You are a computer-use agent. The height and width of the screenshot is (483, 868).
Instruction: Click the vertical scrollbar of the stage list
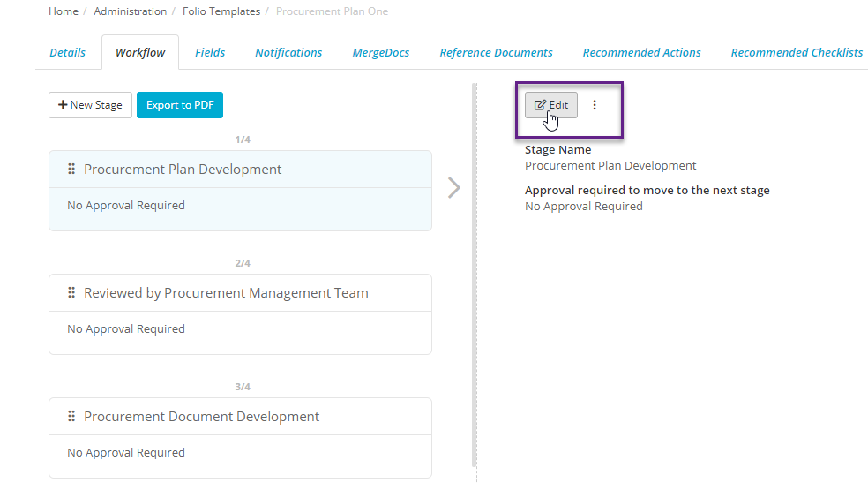click(x=474, y=275)
